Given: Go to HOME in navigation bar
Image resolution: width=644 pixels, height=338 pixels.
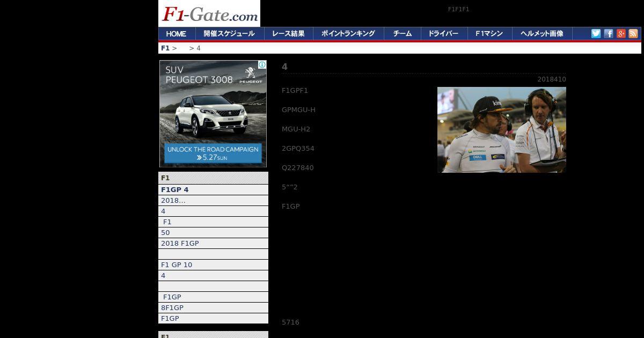Looking at the screenshot, I should coord(176,34).
